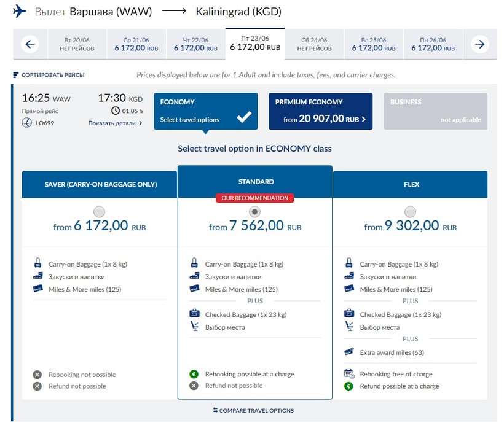Click the rebooking free of charge icon
The width and height of the screenshot is (504, 428).
point(349,374)
